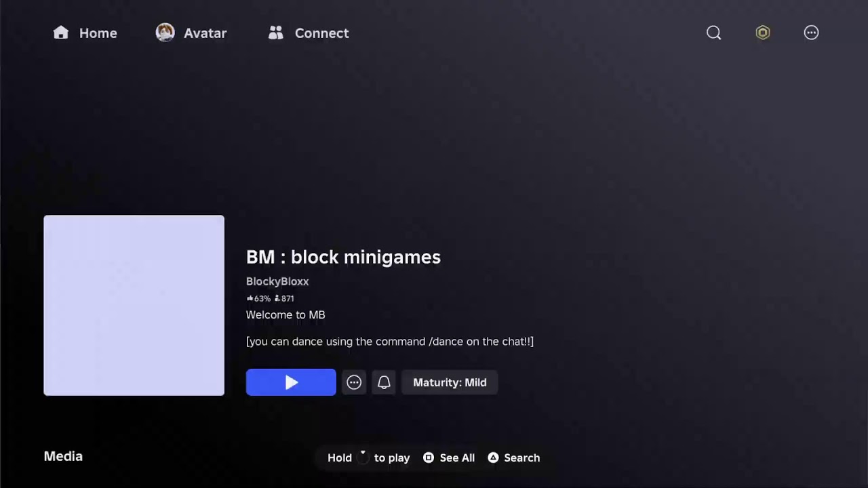This screenshot has height=488, width=868.
Task: Open the top-right more options menu
Action: (812, 33)
